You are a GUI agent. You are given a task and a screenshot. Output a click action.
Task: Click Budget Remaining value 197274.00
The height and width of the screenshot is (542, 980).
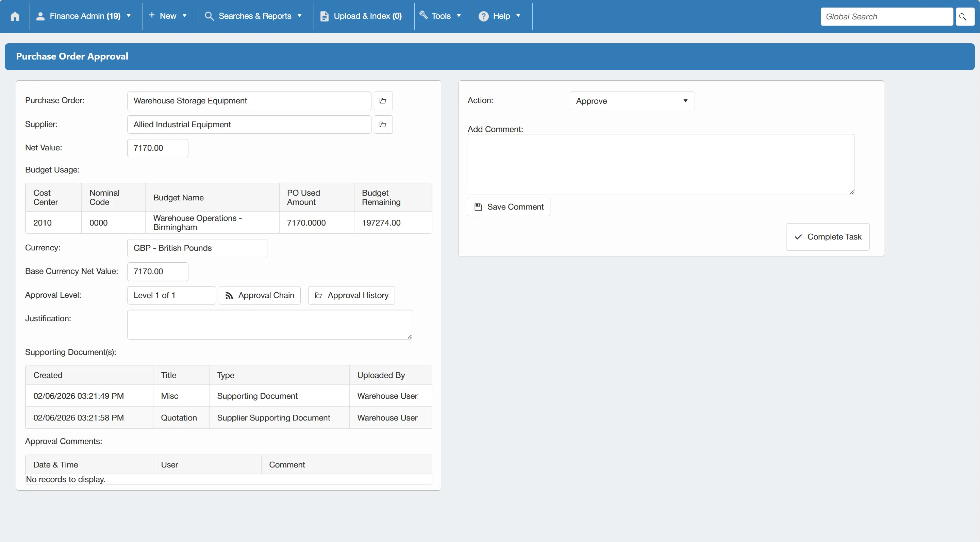[x=381, y=223]
